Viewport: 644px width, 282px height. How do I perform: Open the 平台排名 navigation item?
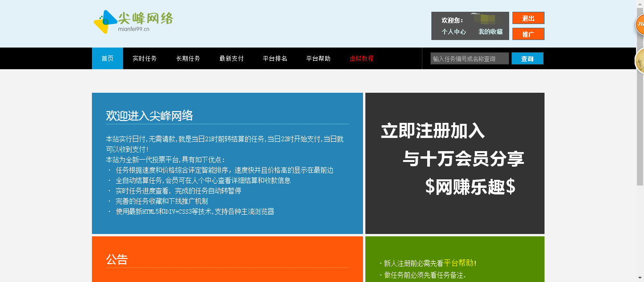click(x=274, y=58)
